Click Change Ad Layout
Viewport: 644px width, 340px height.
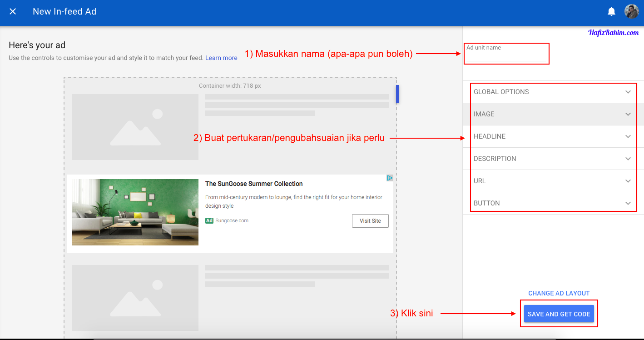point(559,293)
